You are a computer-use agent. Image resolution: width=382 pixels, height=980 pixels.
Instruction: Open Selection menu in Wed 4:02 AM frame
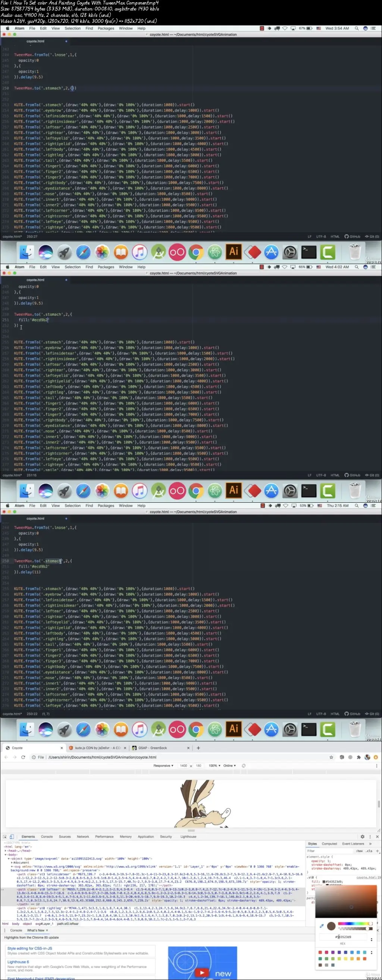73,267
